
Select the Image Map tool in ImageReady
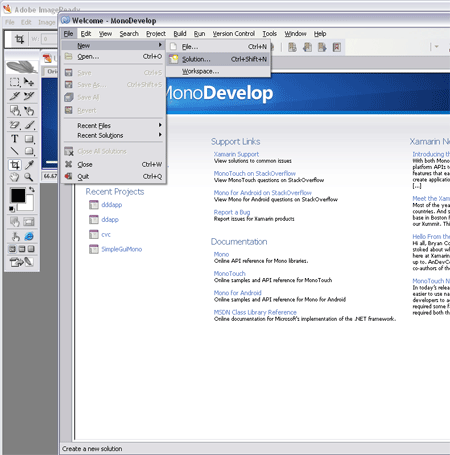[14, 111]
